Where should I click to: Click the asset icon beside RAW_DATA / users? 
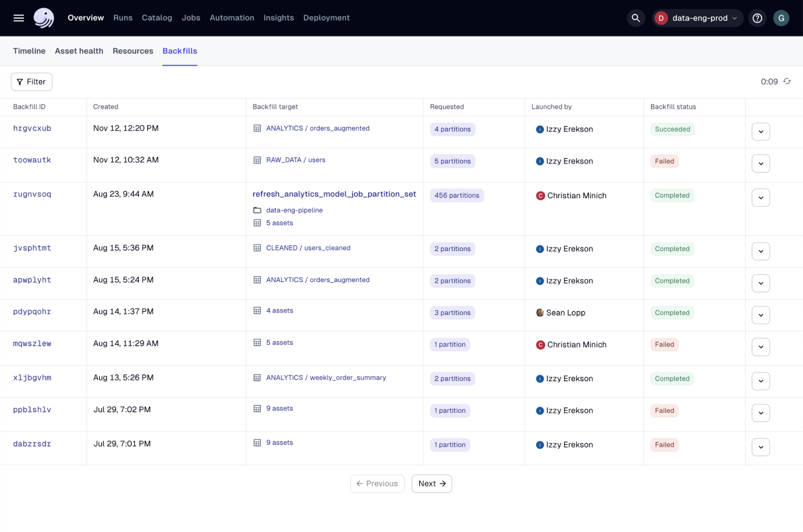(x=257, y=160)
